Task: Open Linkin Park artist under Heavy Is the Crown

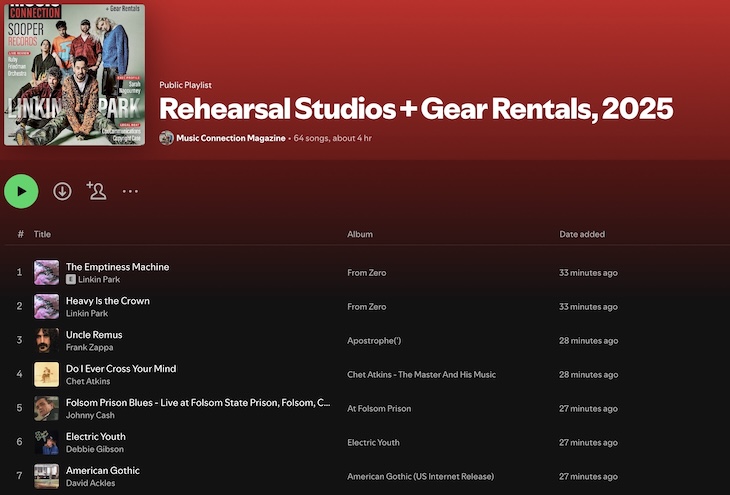Action: [x=87, y=313]
